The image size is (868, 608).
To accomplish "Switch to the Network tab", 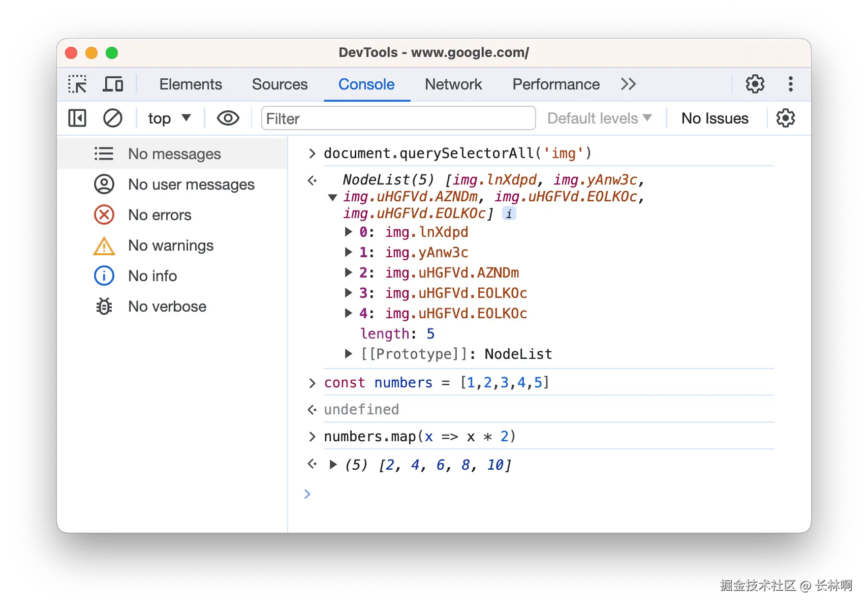I will point(453,84).
